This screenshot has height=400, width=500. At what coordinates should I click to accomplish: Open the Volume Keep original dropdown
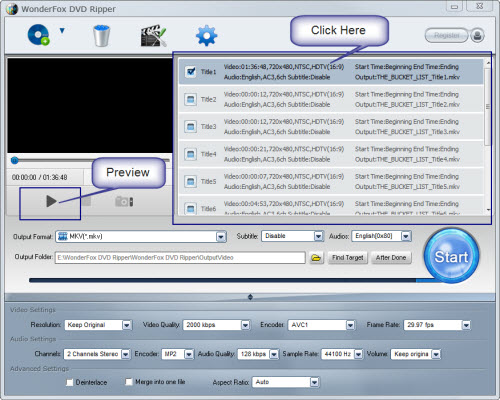[436, 354]
